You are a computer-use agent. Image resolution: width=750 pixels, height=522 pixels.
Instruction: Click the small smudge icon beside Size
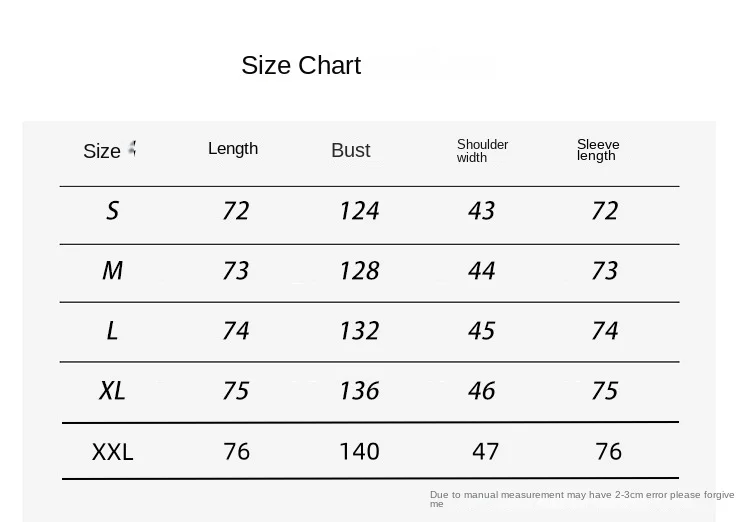(132, 148)
